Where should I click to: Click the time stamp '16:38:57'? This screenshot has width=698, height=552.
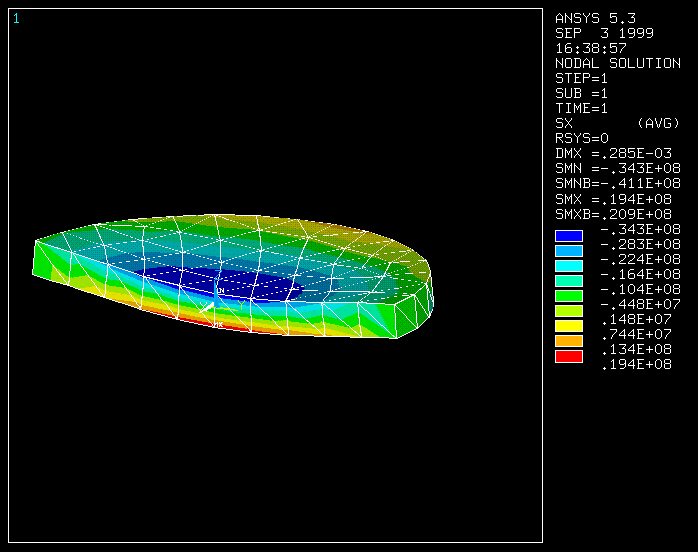(x=591, y=48)
